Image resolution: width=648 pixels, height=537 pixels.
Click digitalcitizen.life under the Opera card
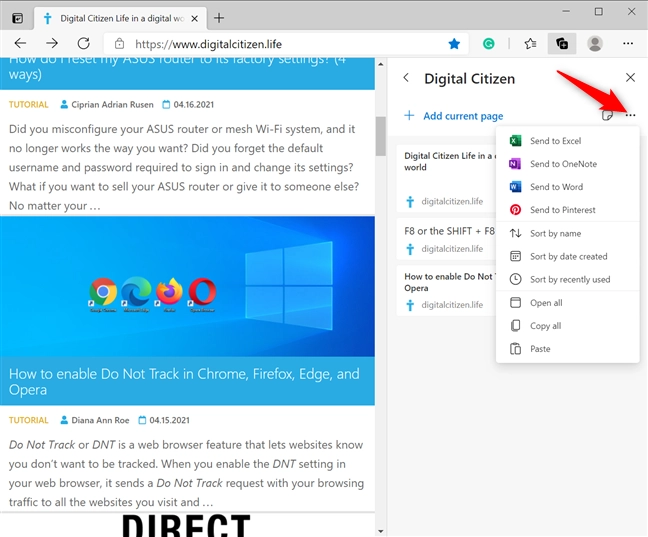[x=452, y=305]
